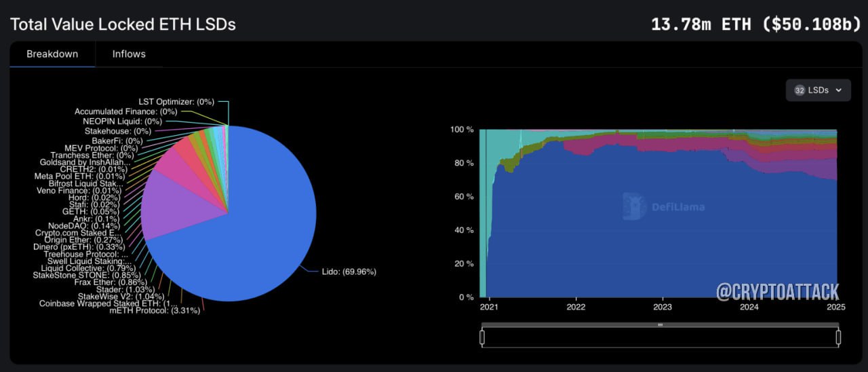Viewport: 868px width, 372px height.
Task: Click the 'Crypto.com Staked E...' label
Action: pos(78,233)
